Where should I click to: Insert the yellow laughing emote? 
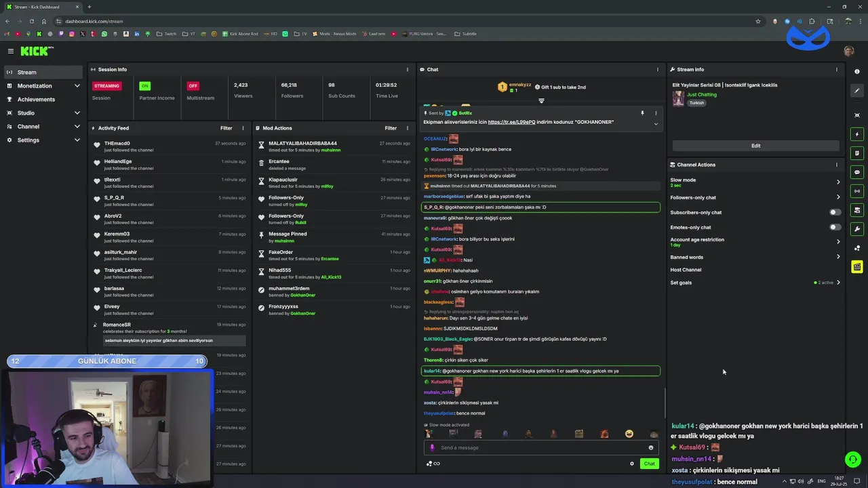(629, 434)
